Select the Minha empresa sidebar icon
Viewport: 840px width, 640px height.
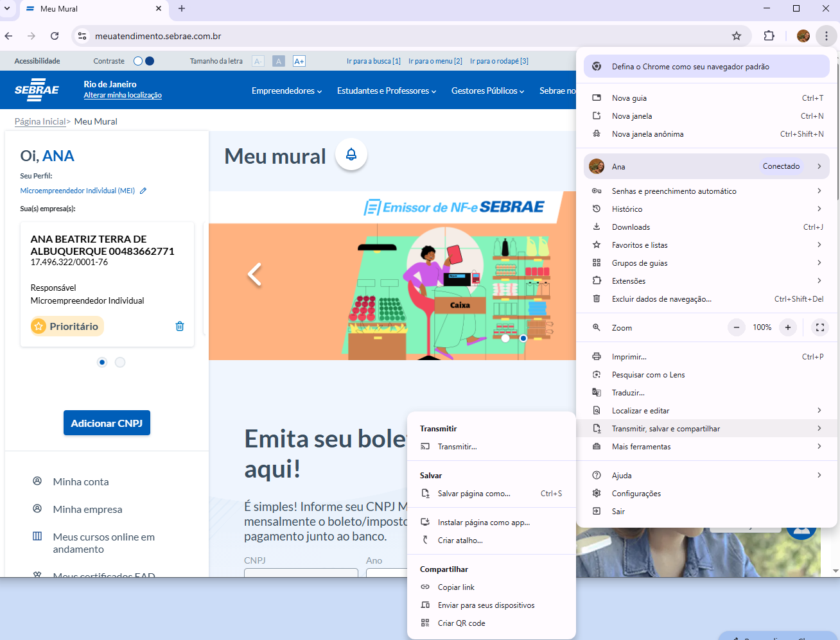point(37,508)
